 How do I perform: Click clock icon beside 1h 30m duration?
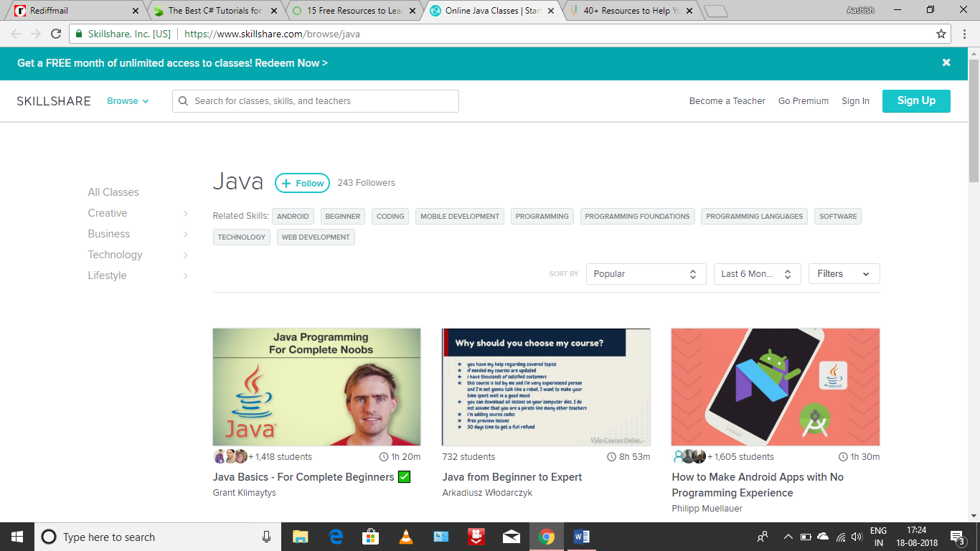[x=843, y=457]
